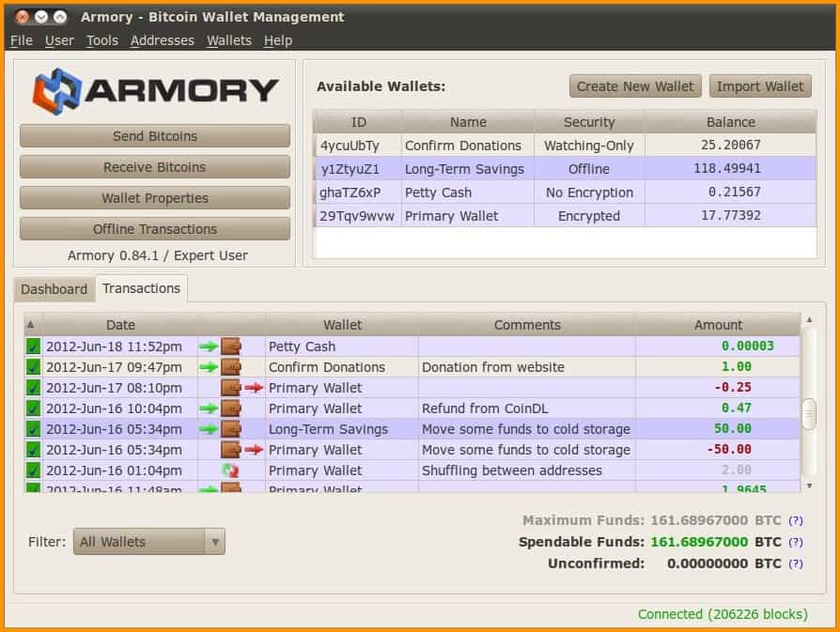Screen dimensions: 840x632
Task: Click the Create New Wallet button
Action: coord(635,86)
